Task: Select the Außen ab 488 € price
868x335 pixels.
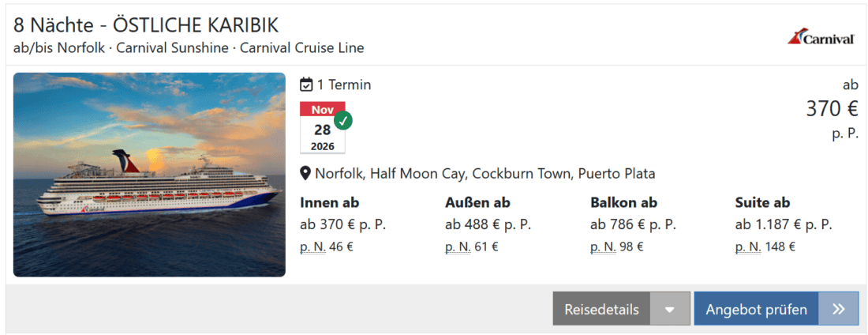Action: click(x=488, y=224)
